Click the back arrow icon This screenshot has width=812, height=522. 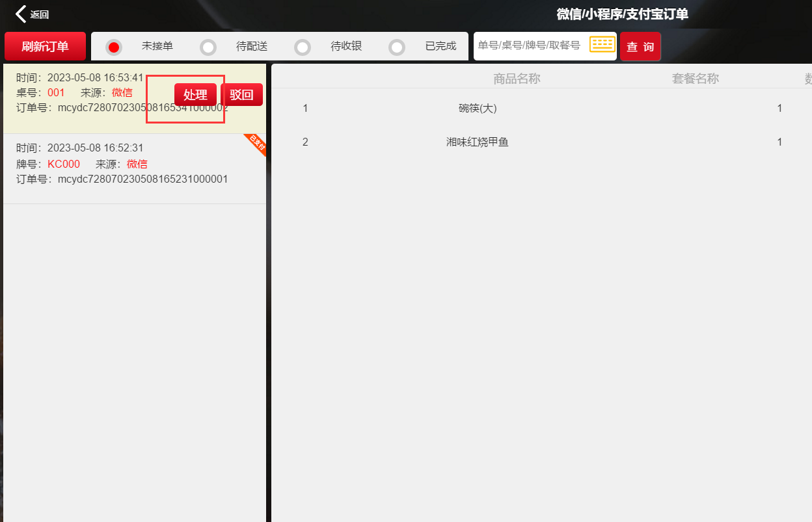tap(21, 14)
